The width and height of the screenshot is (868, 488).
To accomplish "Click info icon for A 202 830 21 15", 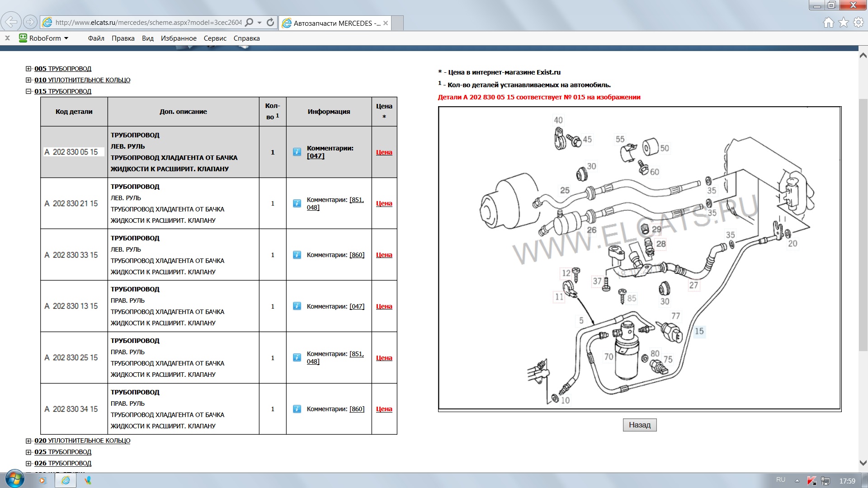I will pyautogui.click(x=297, y=203).
